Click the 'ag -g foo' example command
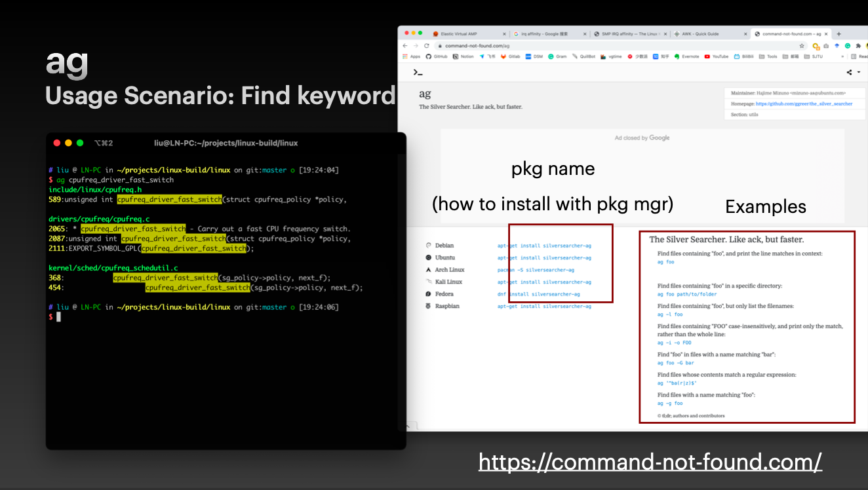 tap(670, 404)
